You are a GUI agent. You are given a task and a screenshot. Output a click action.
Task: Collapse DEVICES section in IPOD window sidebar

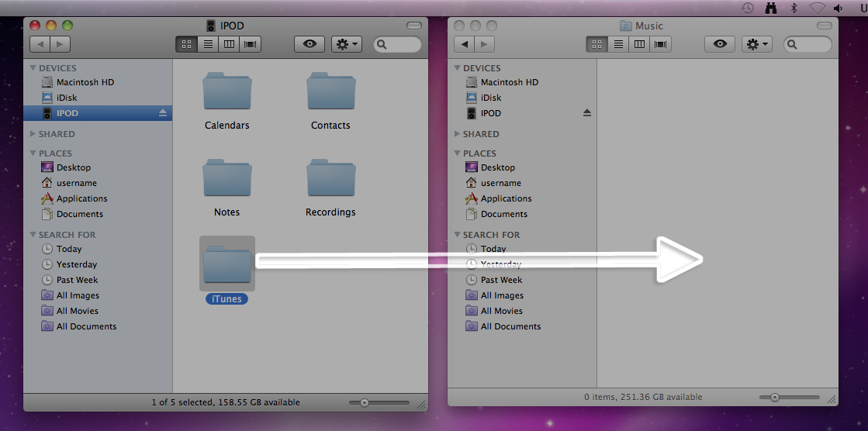(x=33, y=68)
